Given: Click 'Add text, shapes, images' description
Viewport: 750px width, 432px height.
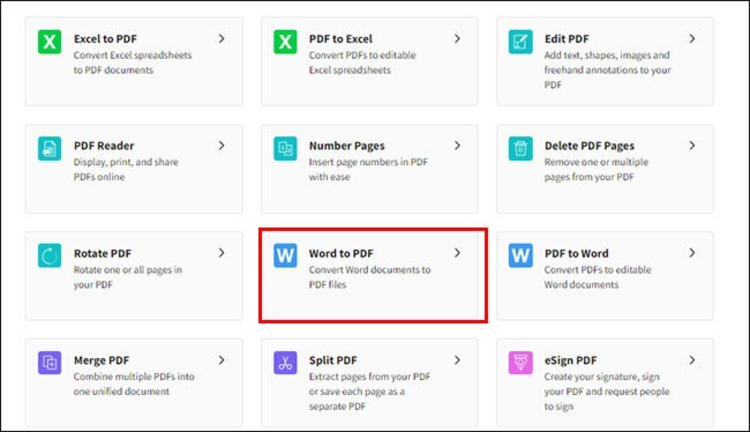Looking at the screenshot, I should click(607, 70).
